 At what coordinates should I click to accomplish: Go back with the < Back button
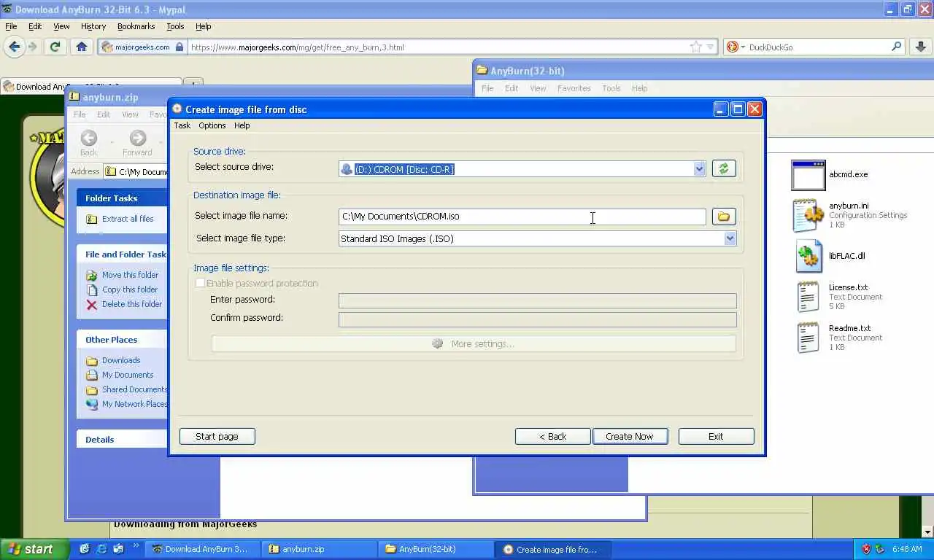[x=552, y=436]
